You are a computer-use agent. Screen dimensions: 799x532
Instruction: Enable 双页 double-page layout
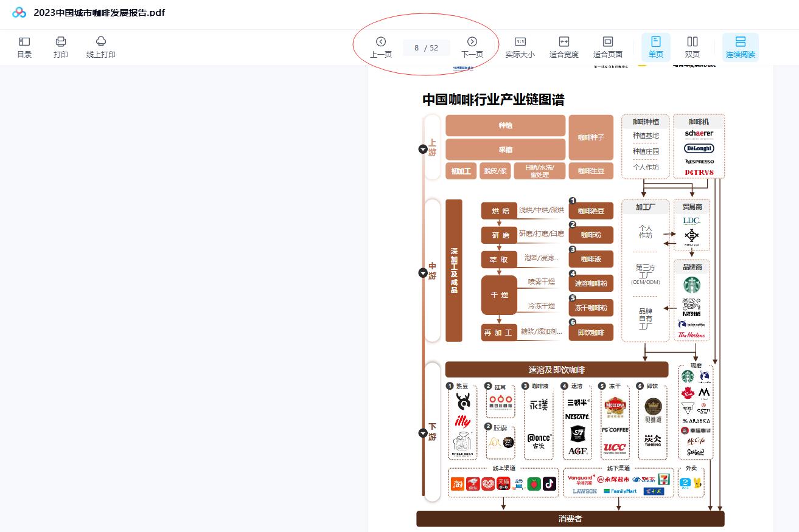(x=692, y=47)
